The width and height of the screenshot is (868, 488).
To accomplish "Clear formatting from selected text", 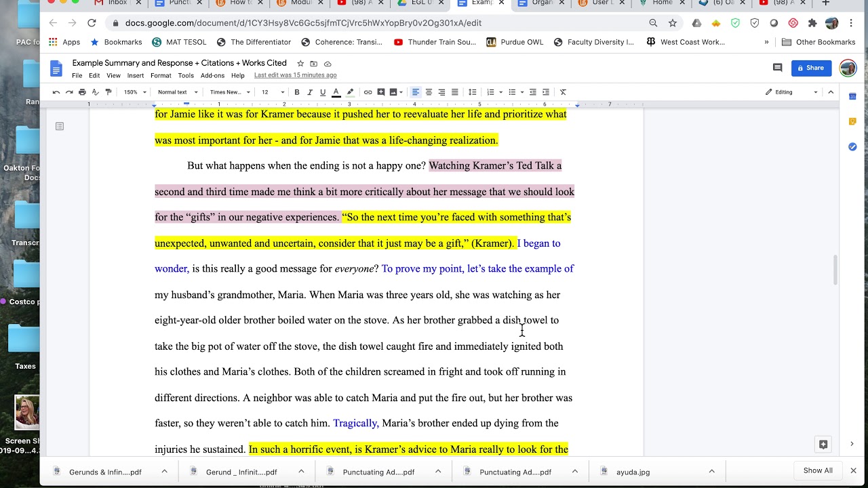I will (x=563, y=92).
